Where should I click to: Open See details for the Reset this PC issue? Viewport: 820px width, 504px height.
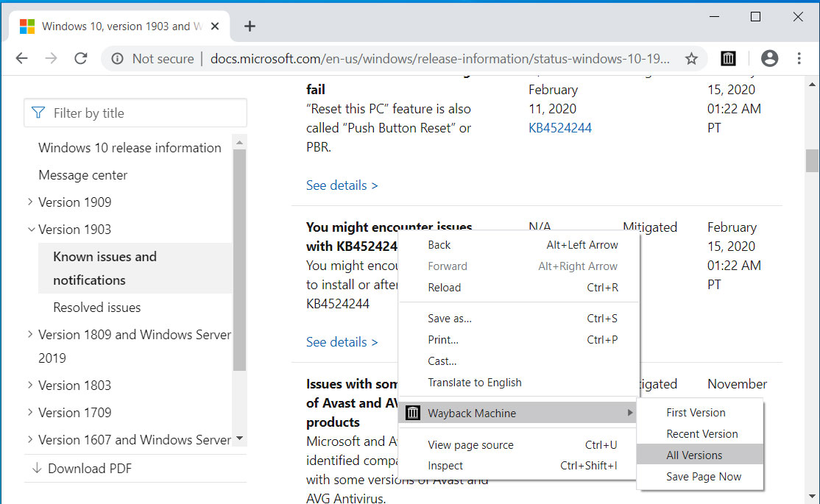click(342, 185)
